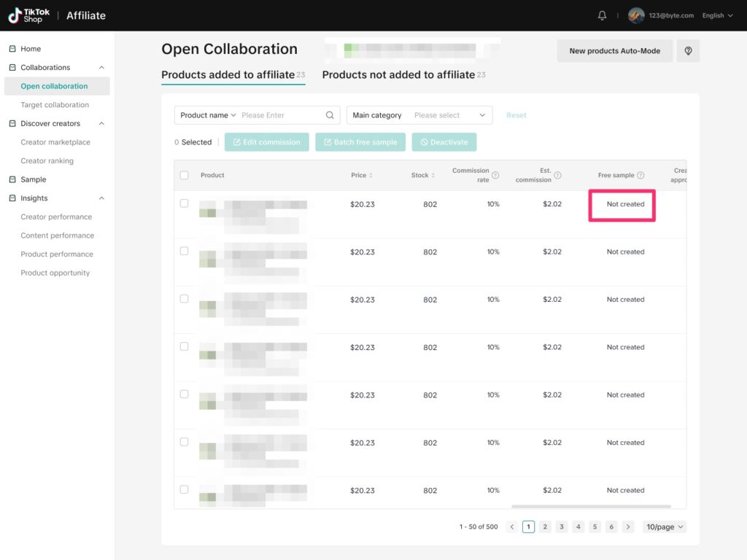Select the sixth product row checkbox
The width and height of the screenshot is (747, 560).
[x=185, y=442]
